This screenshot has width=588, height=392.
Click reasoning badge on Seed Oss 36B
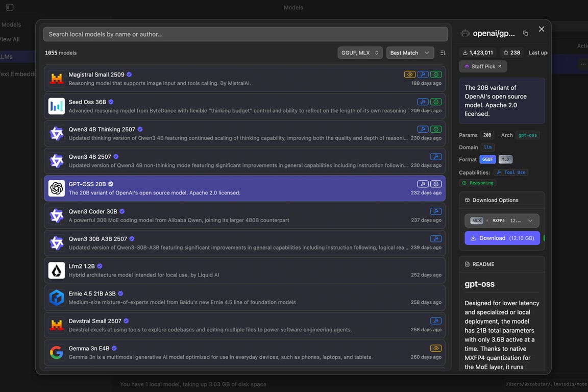tap(436, 102)
